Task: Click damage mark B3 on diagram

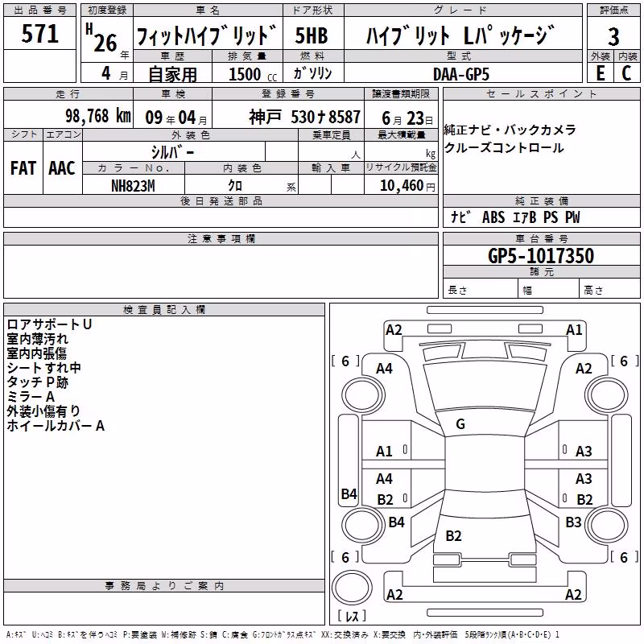Action: point(573,522)
